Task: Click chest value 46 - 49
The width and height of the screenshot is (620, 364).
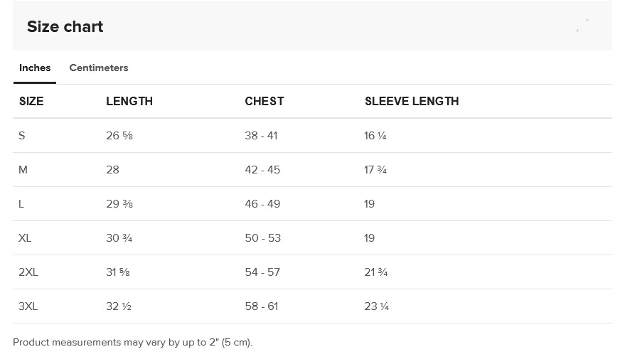Action: pos(262,204)
